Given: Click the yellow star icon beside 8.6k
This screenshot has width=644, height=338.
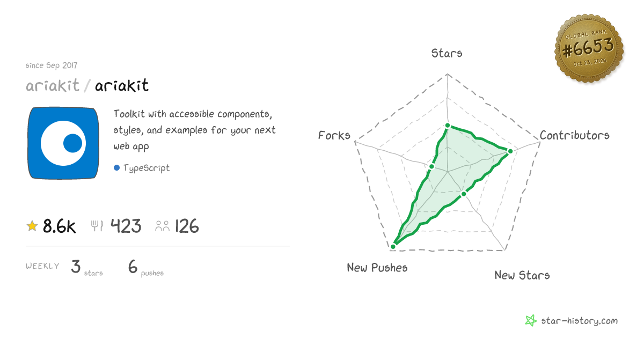Looking at the screenshot, I should (x=32, y=226).
